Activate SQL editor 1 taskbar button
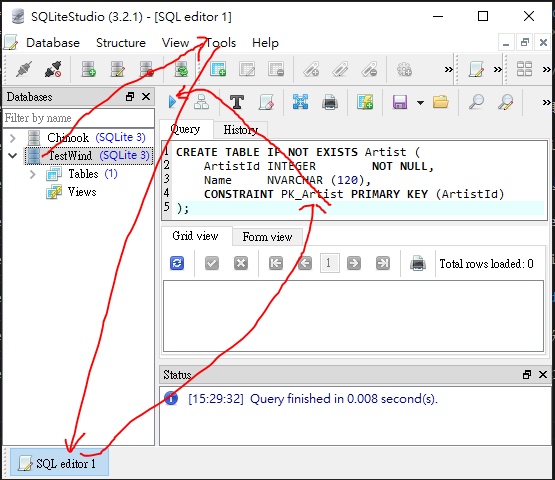Viewport: 555px width, 480px height. click(59, 463)
